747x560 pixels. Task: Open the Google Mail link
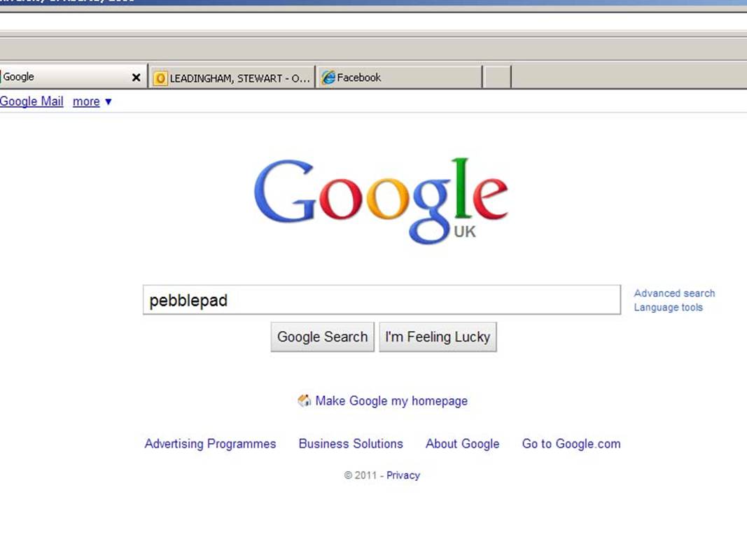click(x=32, y=101)
